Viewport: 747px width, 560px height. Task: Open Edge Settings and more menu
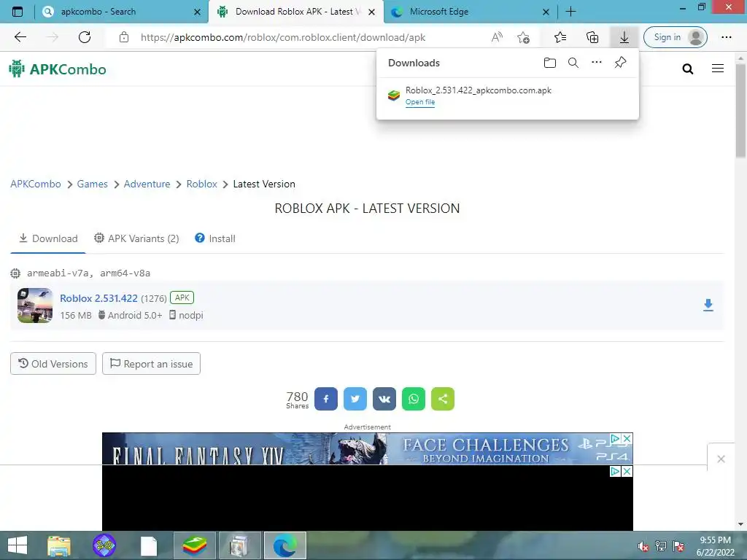[726, 37]
